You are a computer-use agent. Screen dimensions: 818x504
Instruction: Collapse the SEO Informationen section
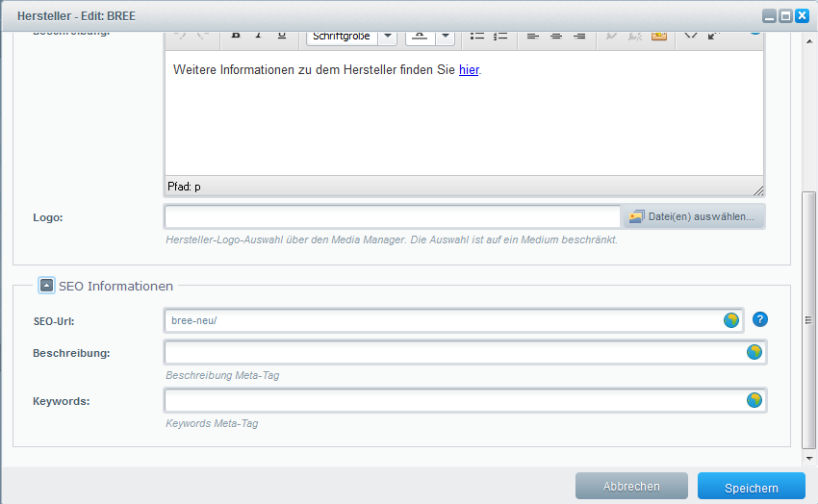[x=46, y=286]
